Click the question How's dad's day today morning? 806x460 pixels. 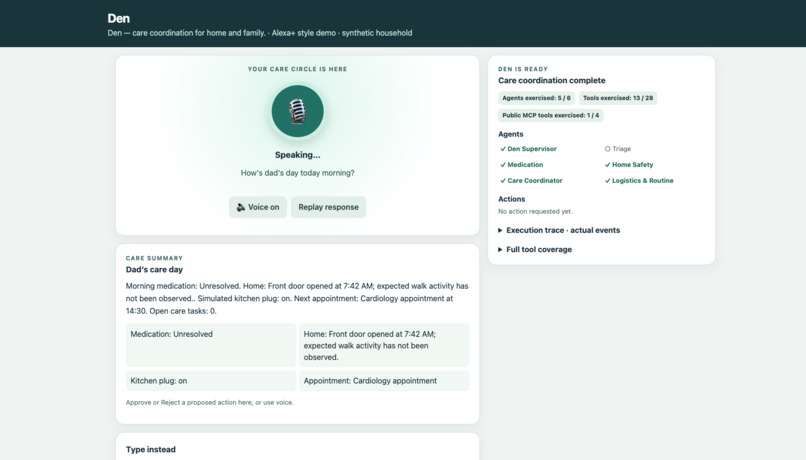coord(298,173)
